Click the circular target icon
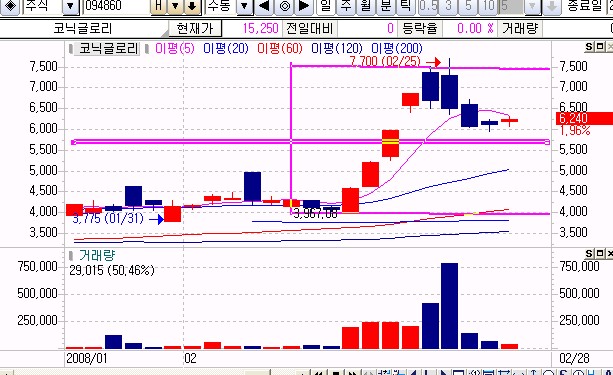The width and height of the screenshot is (613, 375). 284,6
